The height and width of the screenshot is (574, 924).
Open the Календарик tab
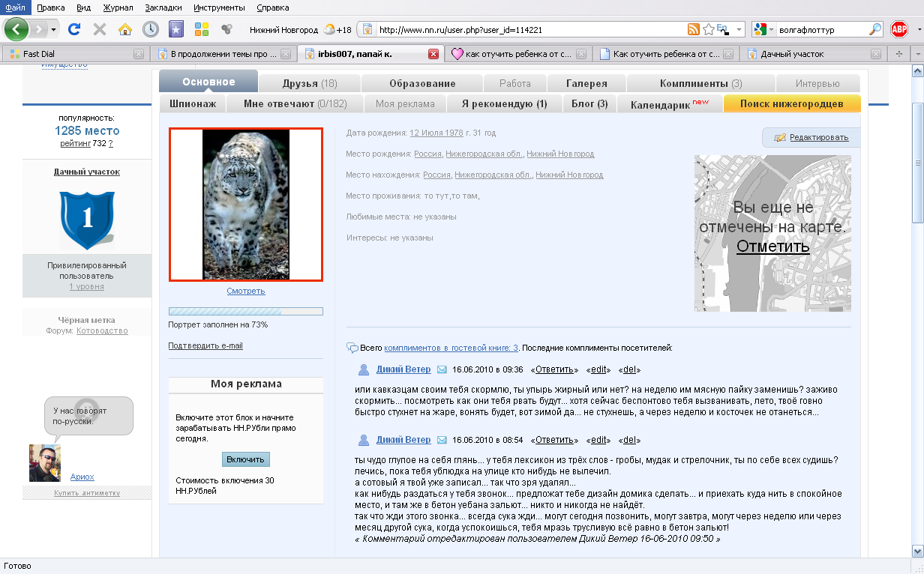670,104
